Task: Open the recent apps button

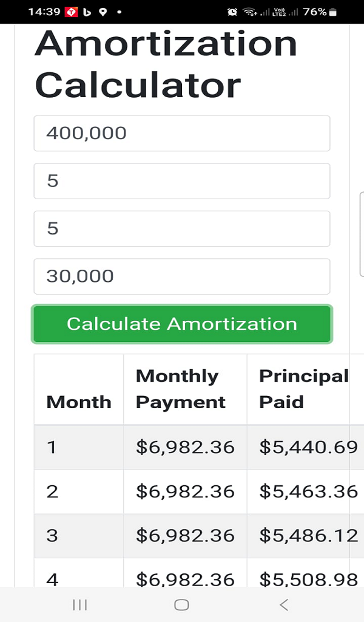Action: point(79,604)
